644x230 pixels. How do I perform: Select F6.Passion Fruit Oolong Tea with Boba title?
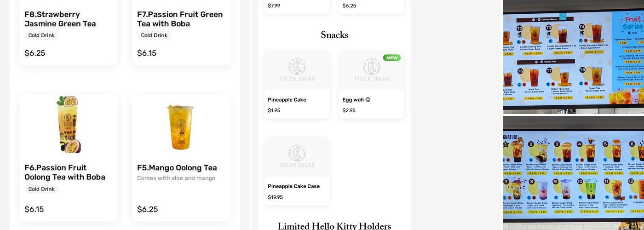click(x=65, y=172)
